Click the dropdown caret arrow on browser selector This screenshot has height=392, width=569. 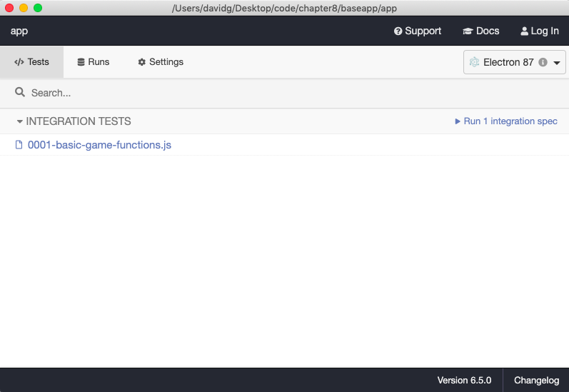pos(557,63)
